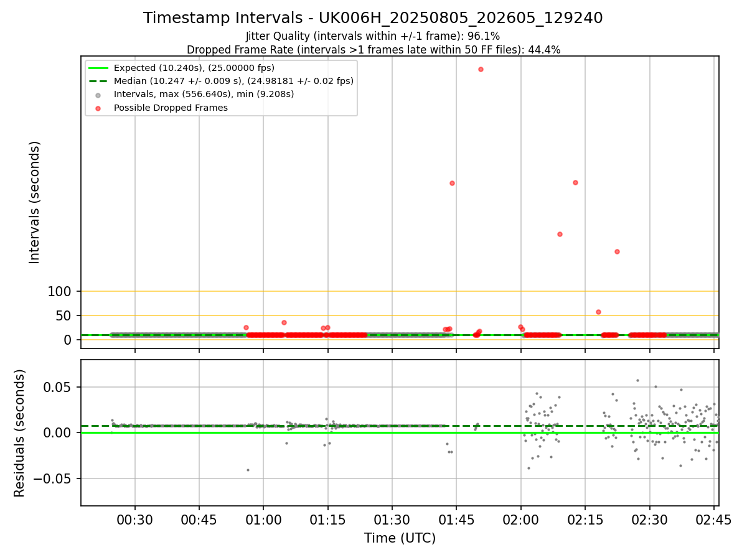
Task: Click the red outlier point just before 02:15
Action: 575,182
